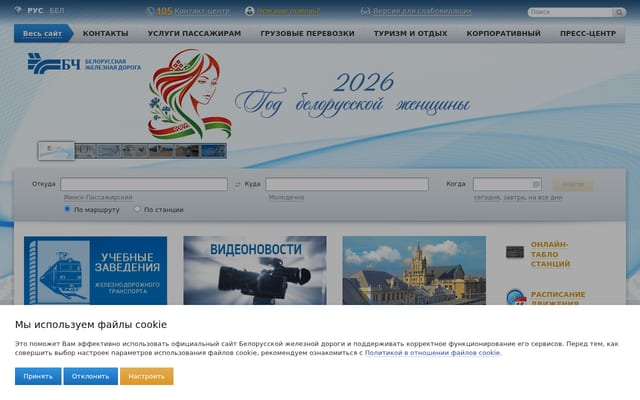The image size is (640, 400).
Task: Open the Учебные заведения banner
Action: [x=96, y=271]
